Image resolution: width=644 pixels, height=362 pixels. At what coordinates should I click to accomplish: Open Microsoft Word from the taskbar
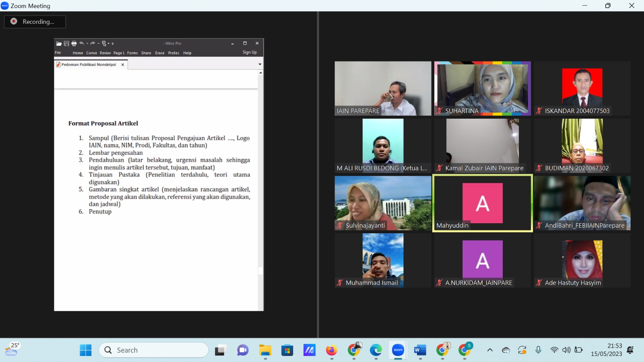point(420,350)
